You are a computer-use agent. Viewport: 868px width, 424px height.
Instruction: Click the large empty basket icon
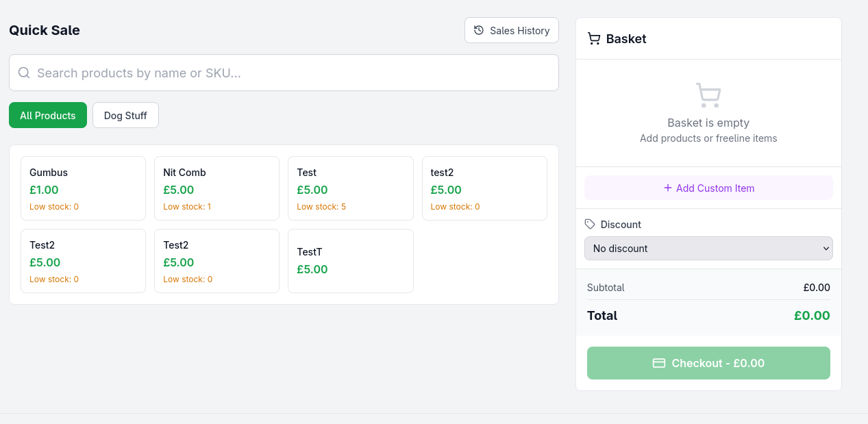coord(708,95)
